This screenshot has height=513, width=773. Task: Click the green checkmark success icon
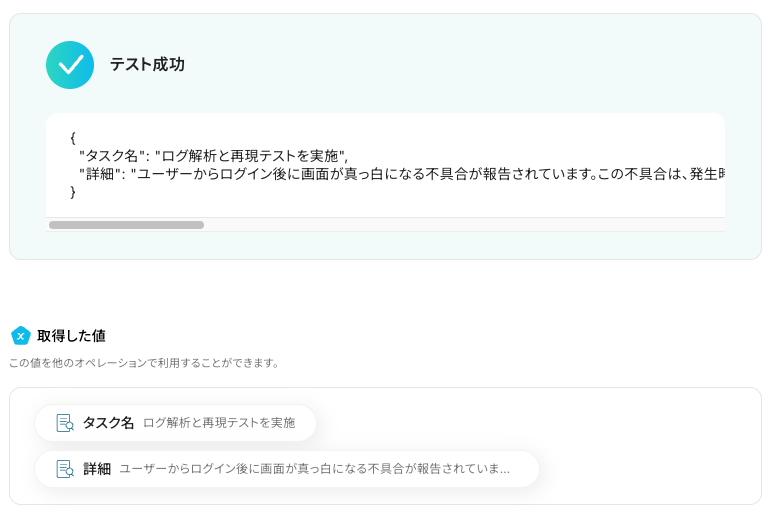pyautogui.click(x=70, y=65)
